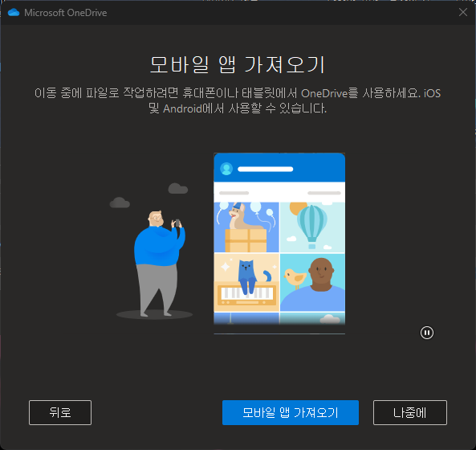
Task: Choose the 나중에 (Later) button
Action: (x=410, y=412)
